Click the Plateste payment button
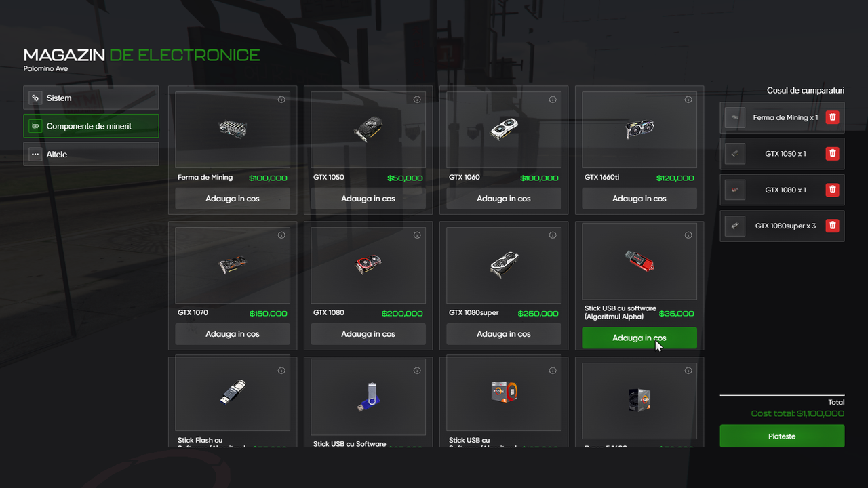Viewport: 868px width, 488px height. [x=782, y=436]
